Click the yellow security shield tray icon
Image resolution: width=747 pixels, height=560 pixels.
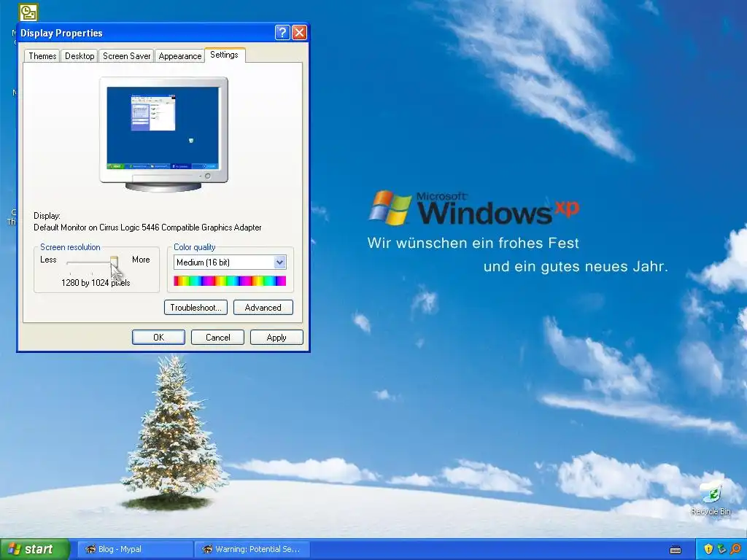tap(708, 549)
